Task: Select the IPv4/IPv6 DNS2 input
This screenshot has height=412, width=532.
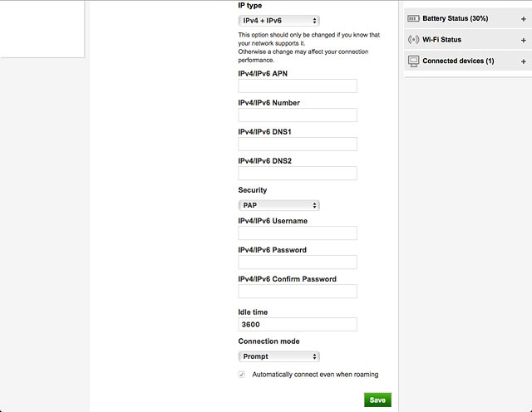Action: [298, 174]
